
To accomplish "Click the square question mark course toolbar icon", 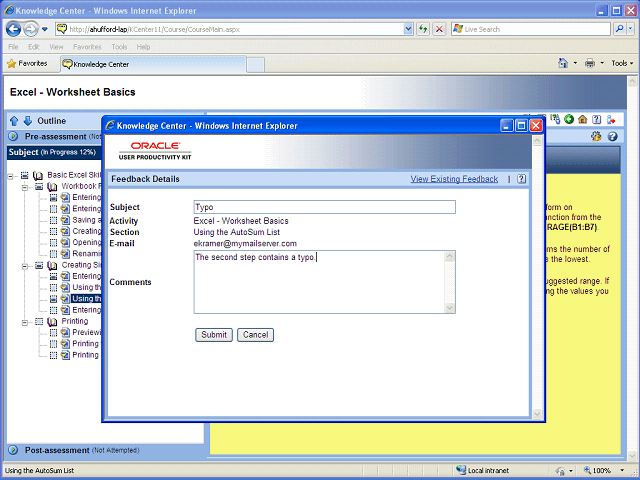I will point(597,119).
